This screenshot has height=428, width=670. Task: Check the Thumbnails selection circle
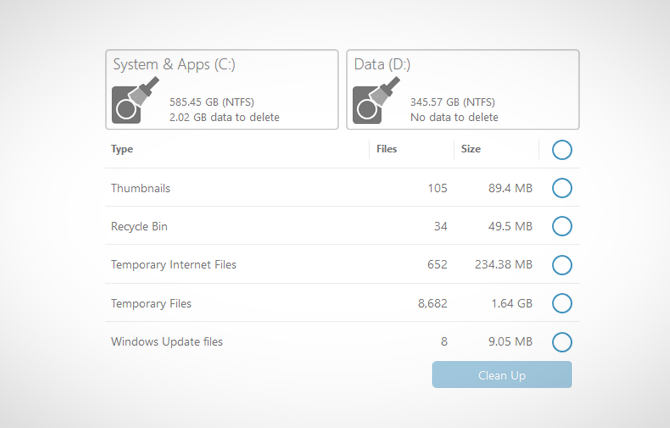(x=562, y=188)
